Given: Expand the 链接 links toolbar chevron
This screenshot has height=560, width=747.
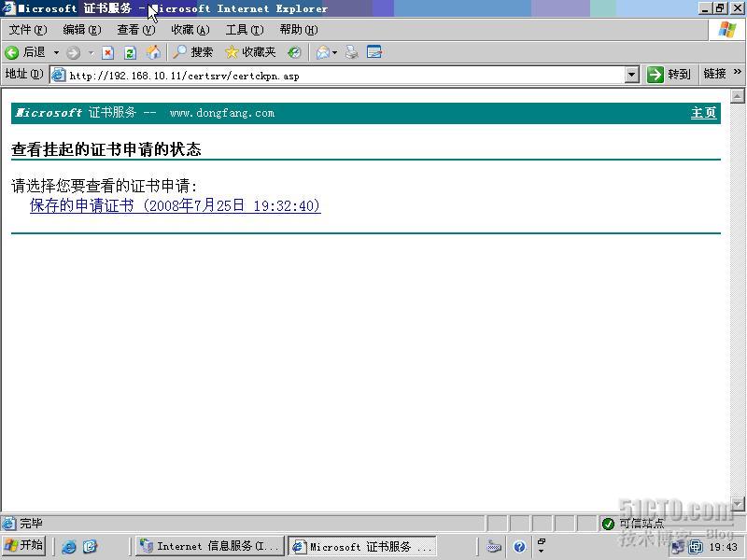Looking at the screenshot, I should (x=738, y=72).
